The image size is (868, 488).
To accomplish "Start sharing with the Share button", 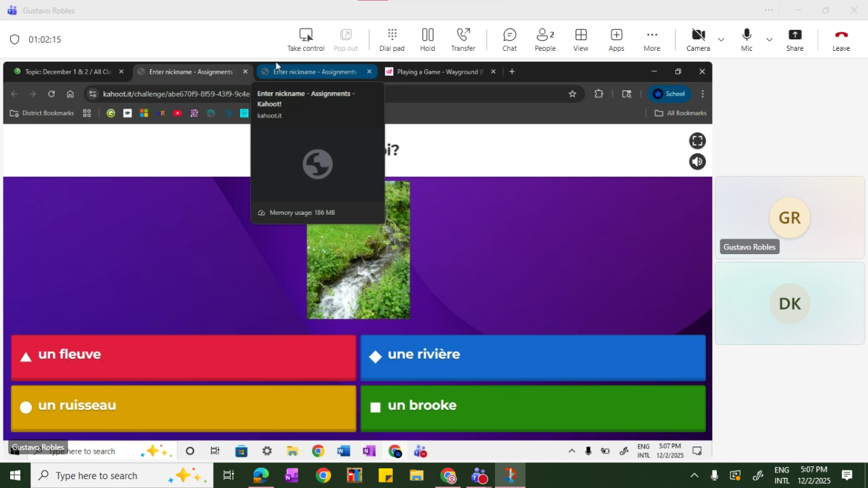I will click(x=795, y=39).
